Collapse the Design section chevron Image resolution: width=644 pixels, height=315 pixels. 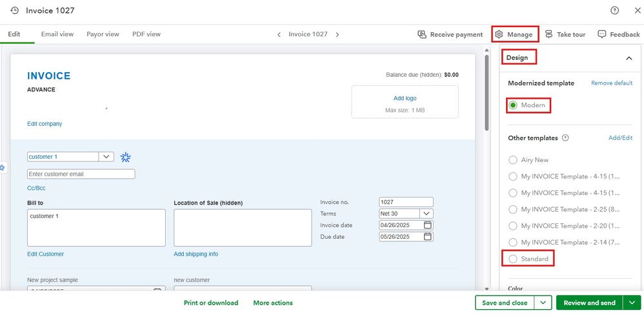tap(629, 58)
